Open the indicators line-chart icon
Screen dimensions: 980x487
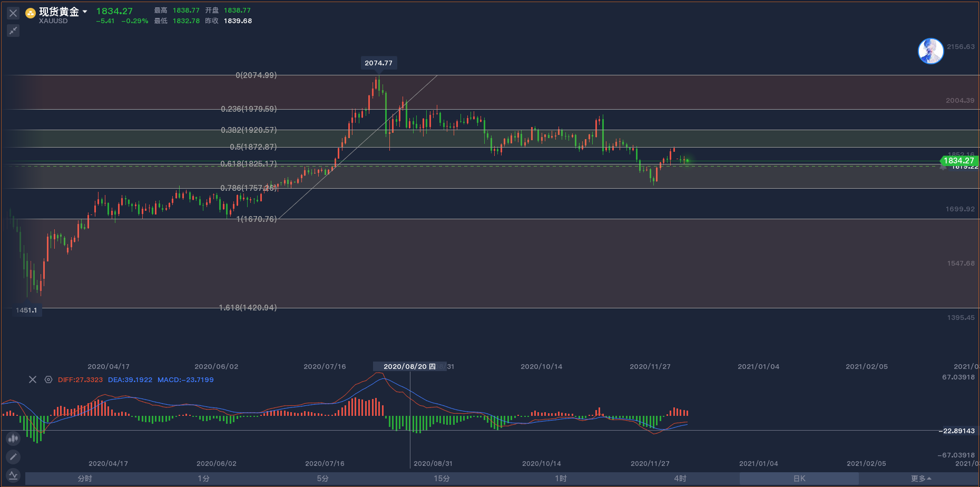tap(13, 475)
